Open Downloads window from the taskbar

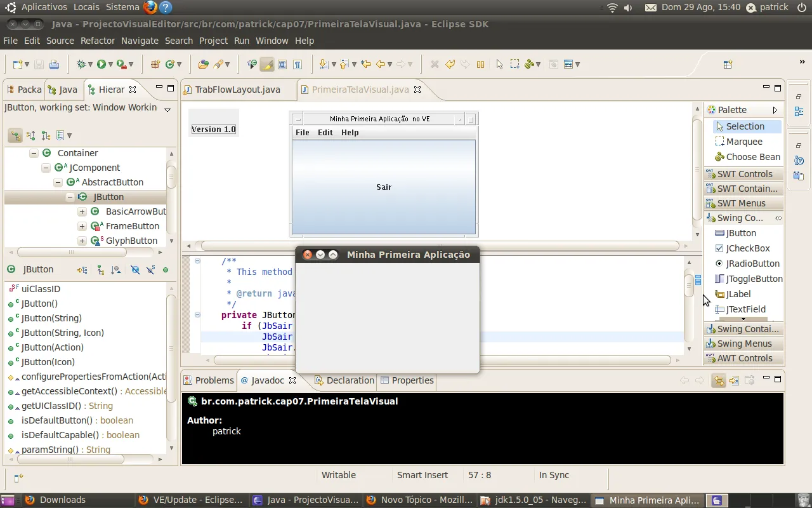coord(62,500)
